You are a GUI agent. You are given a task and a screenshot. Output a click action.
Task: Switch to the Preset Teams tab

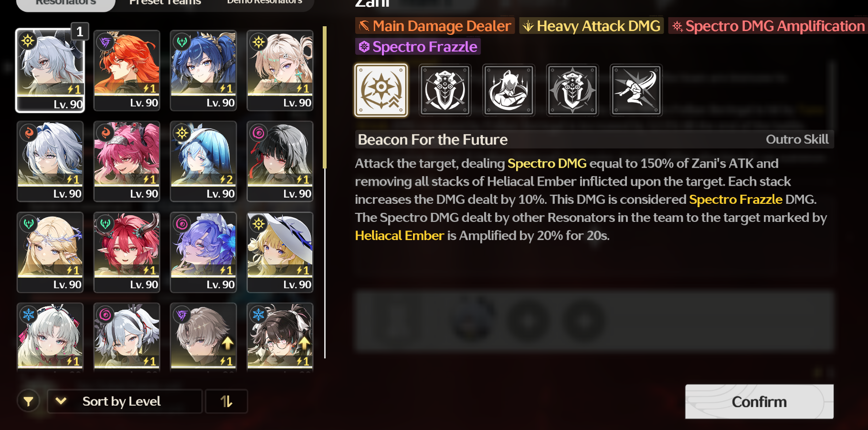point(165,2)
